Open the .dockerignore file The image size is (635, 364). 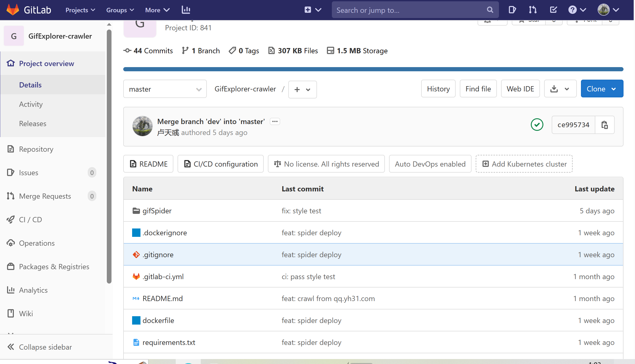click(x=165, y=233)
